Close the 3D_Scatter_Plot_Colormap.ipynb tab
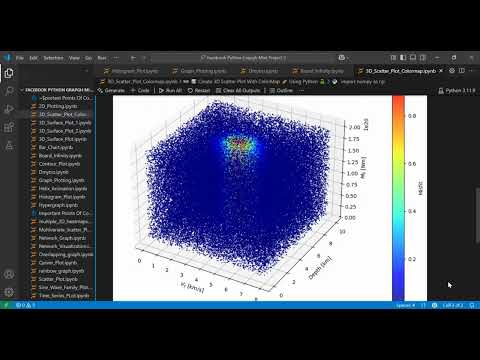 point(441,71)
